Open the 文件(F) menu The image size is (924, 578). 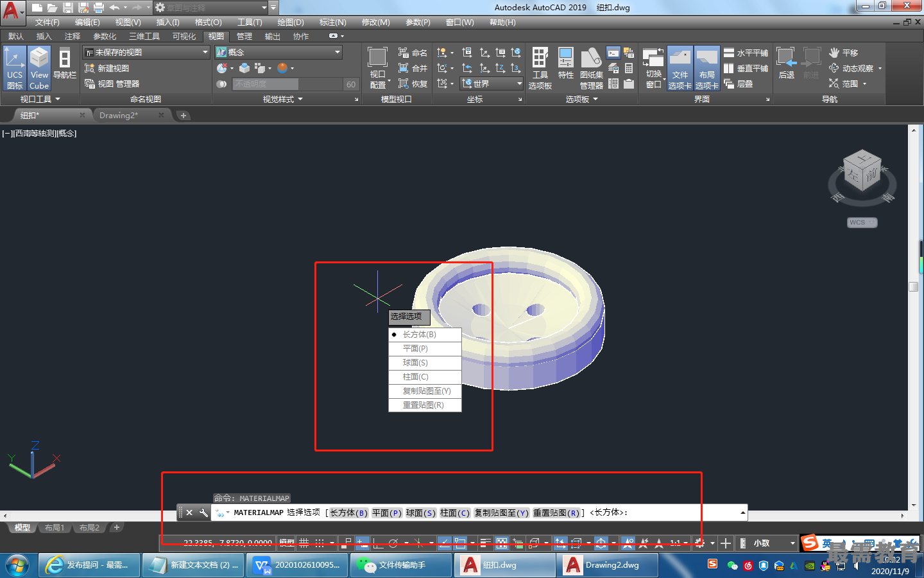47,22
